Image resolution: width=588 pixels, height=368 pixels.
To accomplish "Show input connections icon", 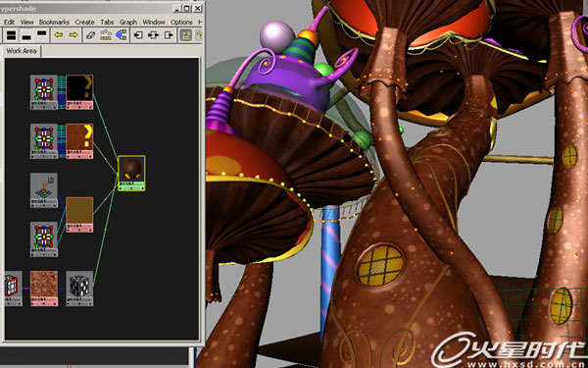I will pyautogui.click(x=138, y=35).
